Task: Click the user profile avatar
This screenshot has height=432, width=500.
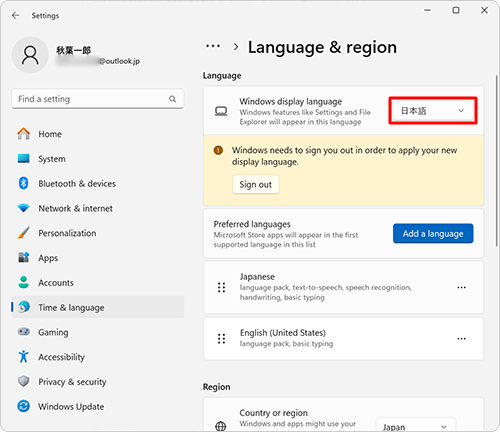Action: [x=30, y=55]
